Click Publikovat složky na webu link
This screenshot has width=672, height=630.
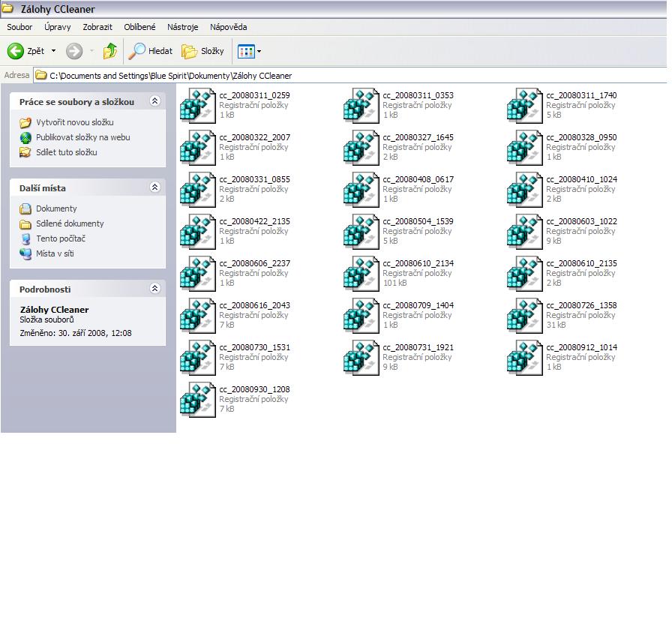82,137
